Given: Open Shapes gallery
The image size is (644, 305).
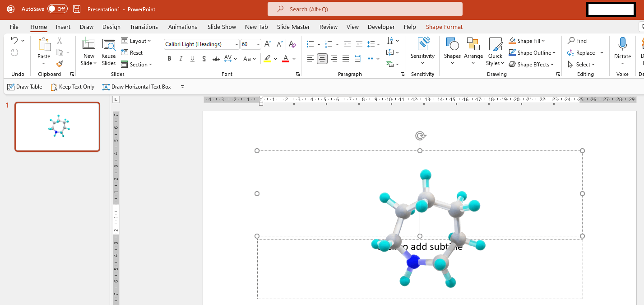Looking at the screenshot, I should pyautogui.click(x=452, y=52).
